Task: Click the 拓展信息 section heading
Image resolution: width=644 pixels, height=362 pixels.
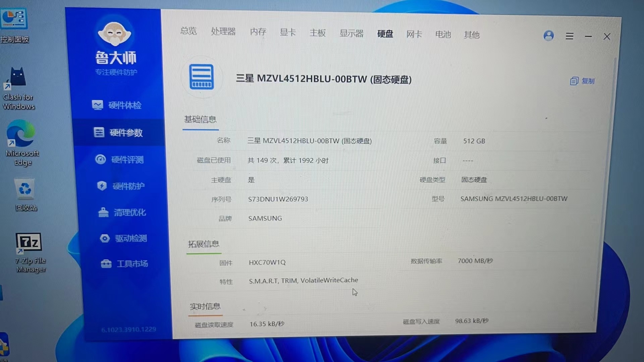Action: point(204,244)
